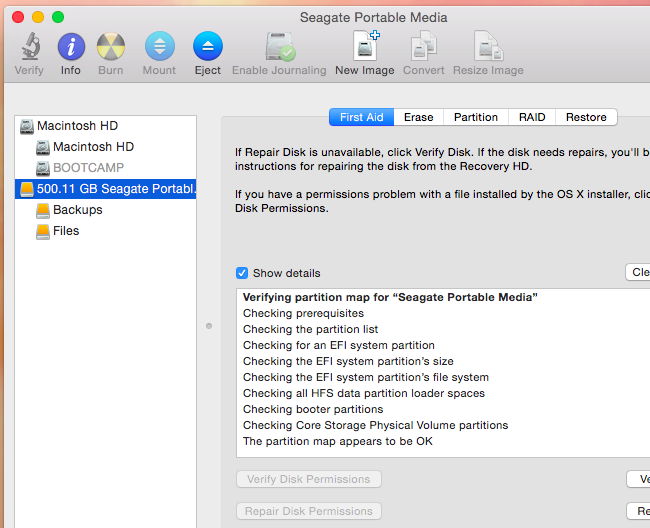
Task: Open the Restore tab
Action: tap(586, 117)
